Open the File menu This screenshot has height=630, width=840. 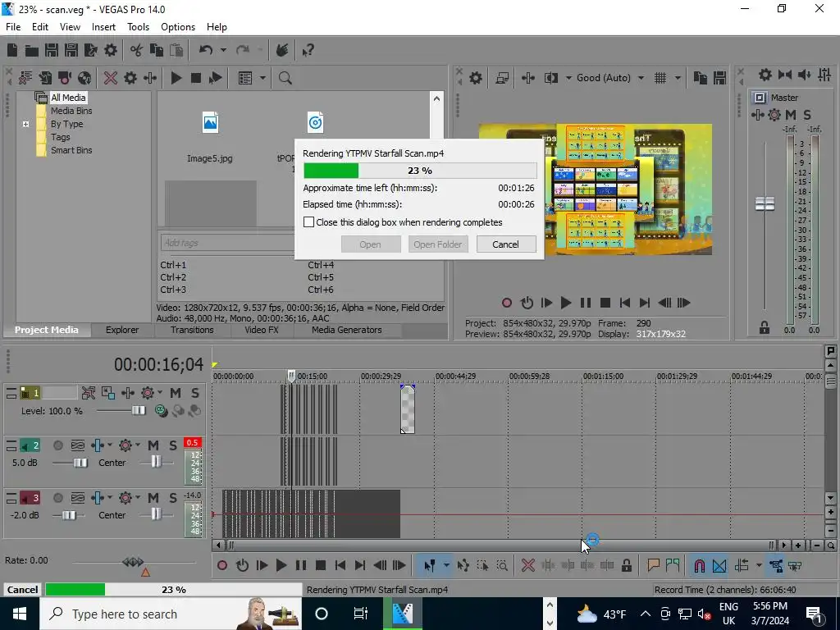(x=13, y=27)
